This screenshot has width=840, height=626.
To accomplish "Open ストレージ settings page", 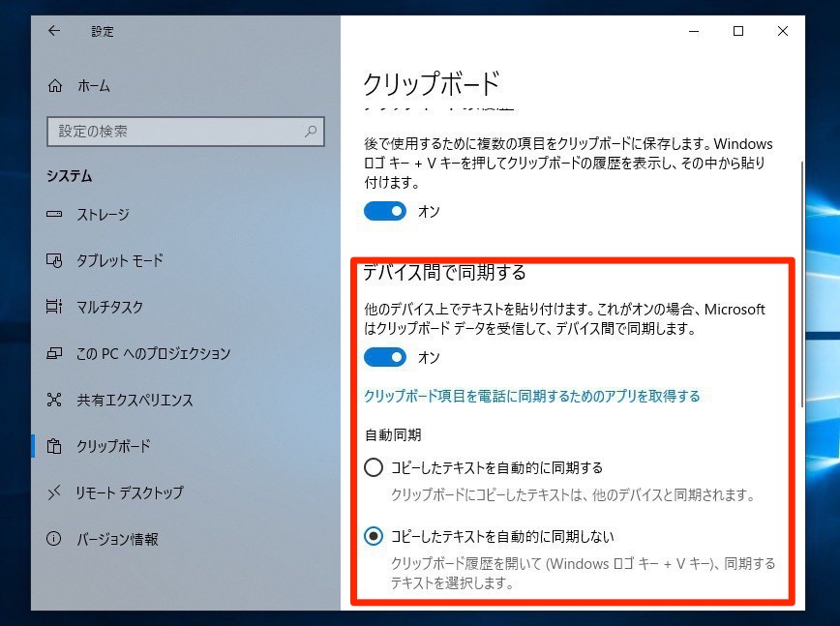I will pyautogui.click(x=103, y=214).
